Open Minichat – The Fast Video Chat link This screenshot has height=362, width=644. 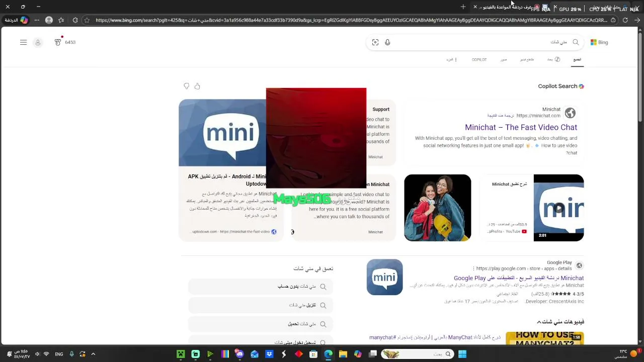(521, 127)
